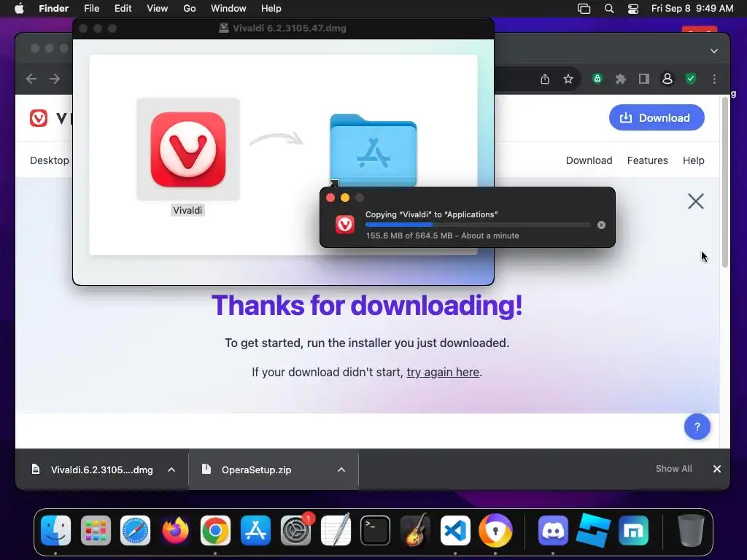The width and height of the screenshot is (747, 560).
Task: Open GarageBand from the dock
Action: (415, 531)
